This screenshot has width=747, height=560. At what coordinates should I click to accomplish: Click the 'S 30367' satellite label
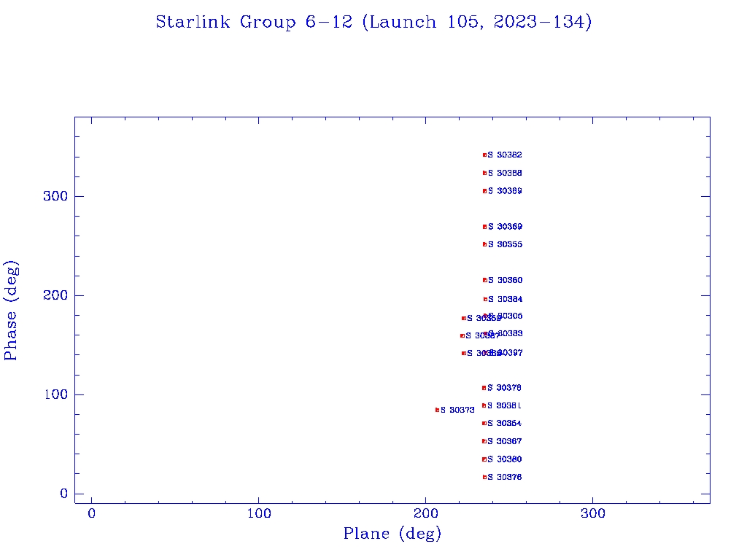[x=505, y=441]
